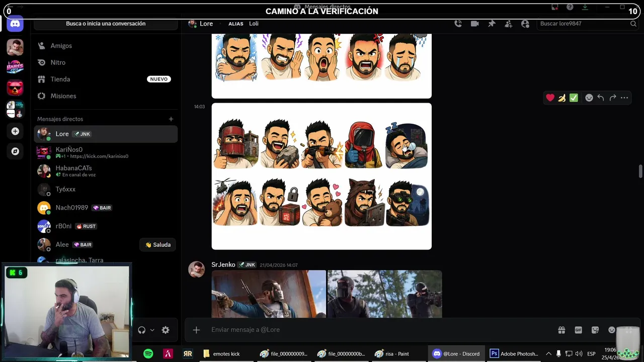644x362 pixels.
Task: Open the Lore direct message
Action: tap(106, 134)
